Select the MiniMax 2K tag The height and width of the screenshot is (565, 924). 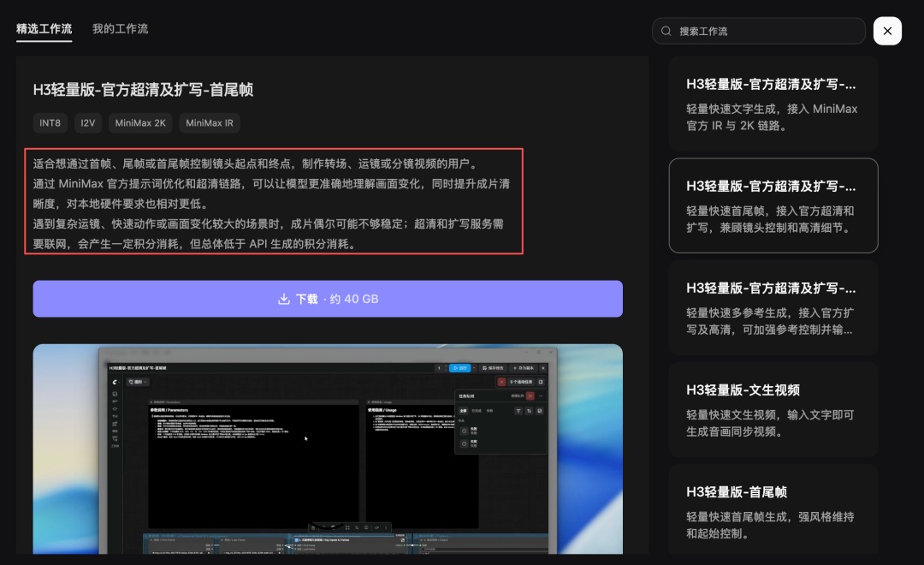click(x=140, y=123)
